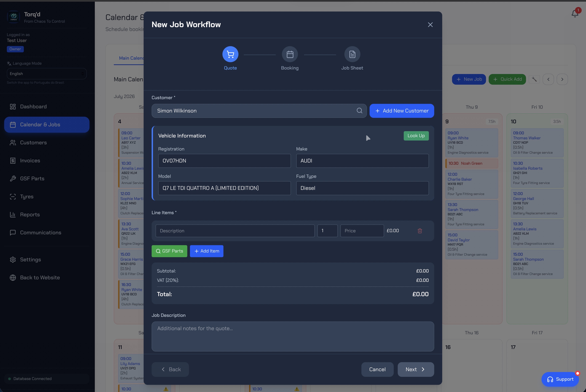Click the green GSF Parts search button
586x392 pixels.
click(x=169, y=251)
